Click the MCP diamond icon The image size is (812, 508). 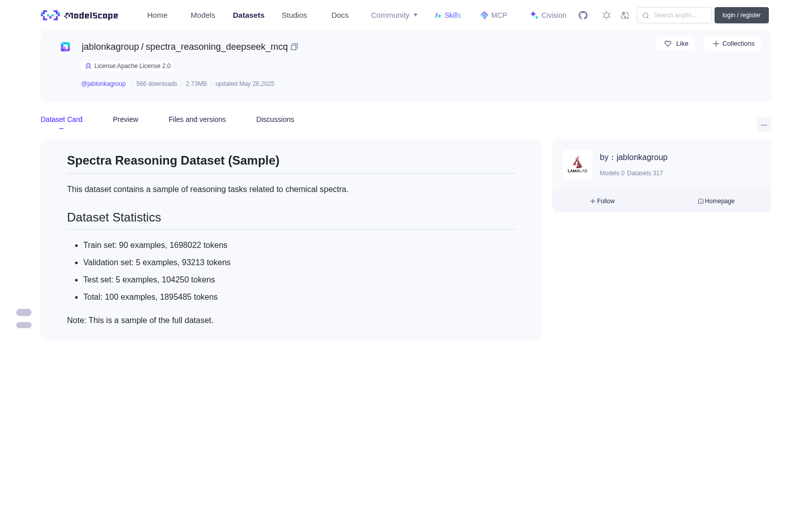click(484, 15)
